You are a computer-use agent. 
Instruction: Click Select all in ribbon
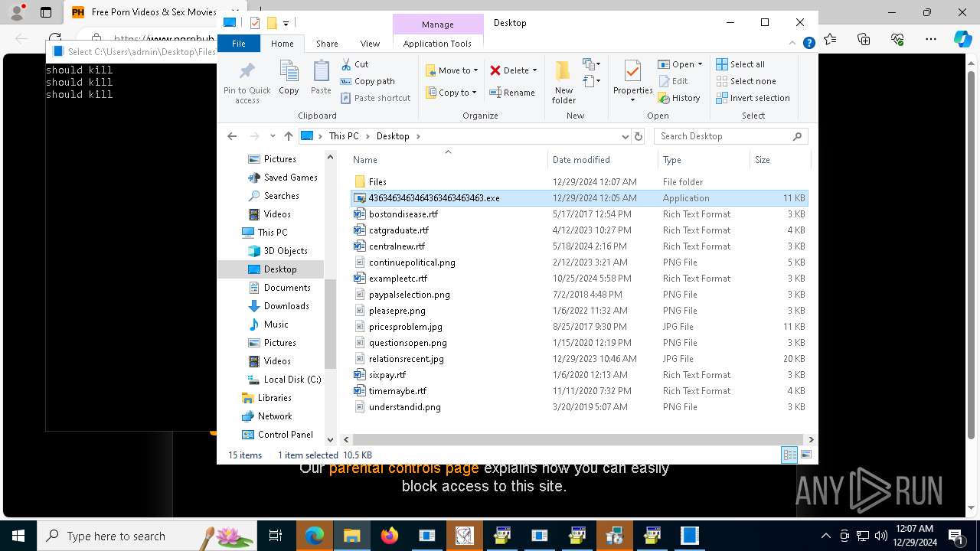[740, 64]
